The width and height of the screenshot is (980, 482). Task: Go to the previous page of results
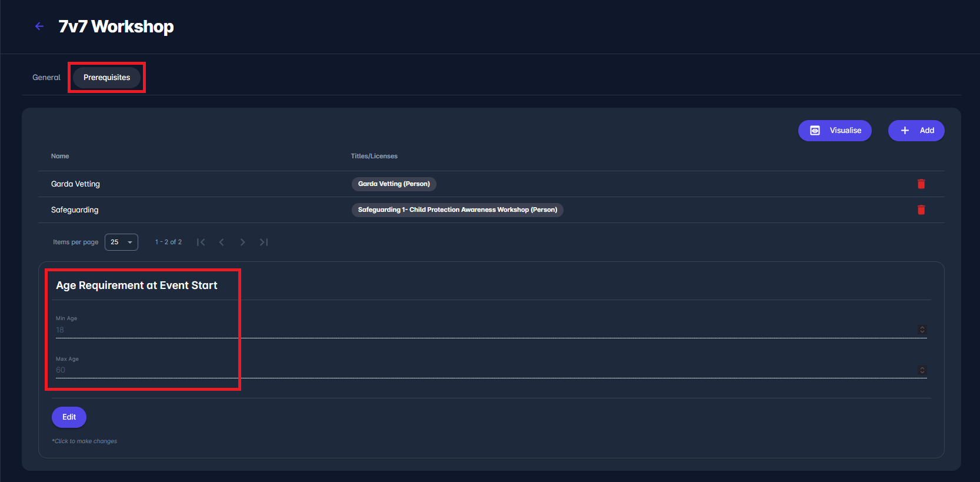click(x=222, y=242)
